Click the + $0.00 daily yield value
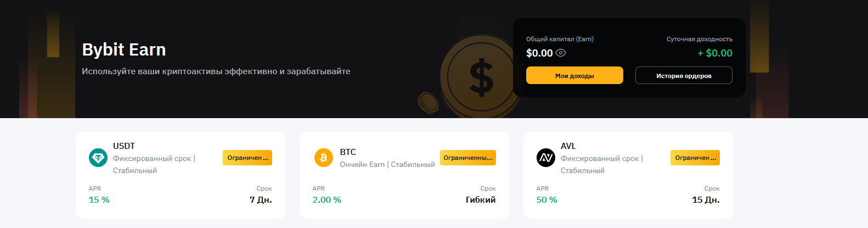Screen dimensions: 868x228 (x=715, y=53)
